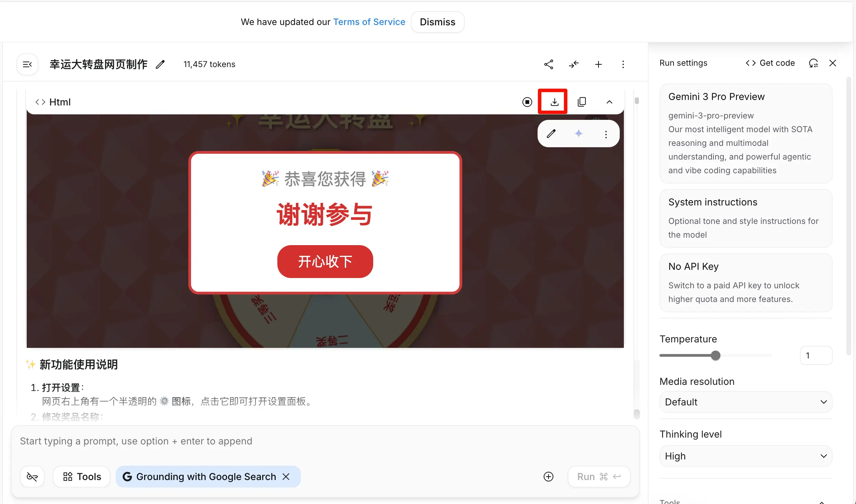856x504 pixels.
Task: Toggle the sidebar navigation menu button
Action: pos(27,64)
